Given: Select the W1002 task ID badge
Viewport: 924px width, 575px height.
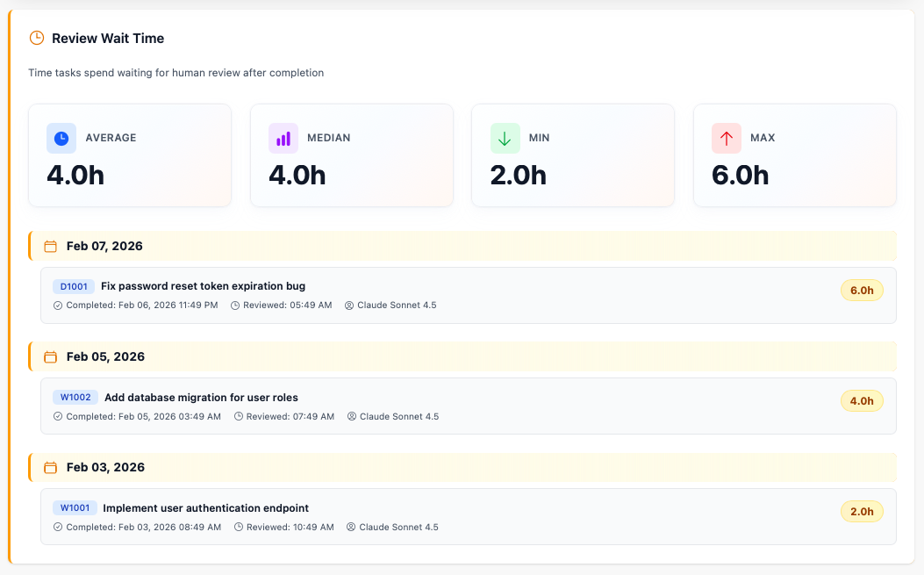Looking at the screenshot, I should [75, 398].
